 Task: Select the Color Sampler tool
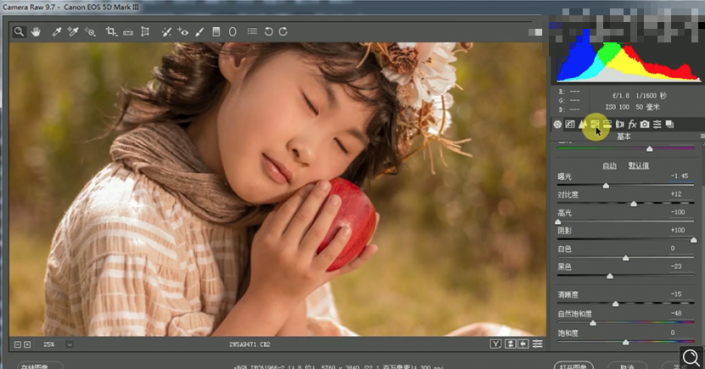(x=73, y=31)
